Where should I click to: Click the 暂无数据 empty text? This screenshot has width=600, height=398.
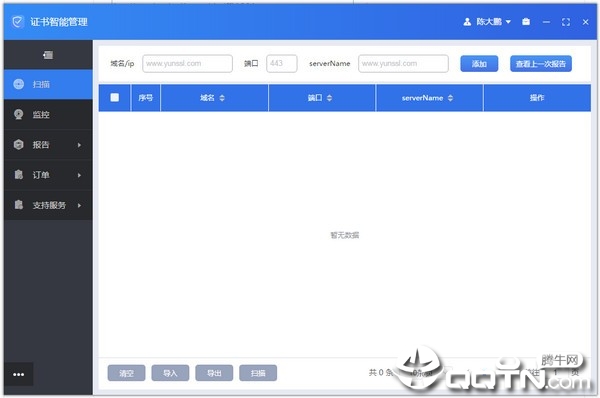[x=345, y=235]
